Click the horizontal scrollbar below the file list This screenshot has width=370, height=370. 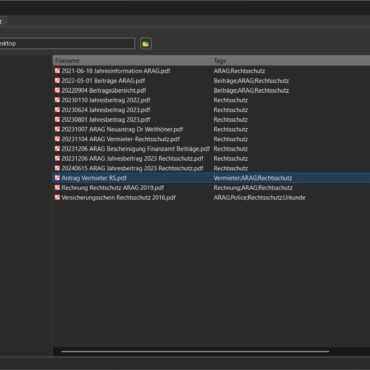point(195,351)
